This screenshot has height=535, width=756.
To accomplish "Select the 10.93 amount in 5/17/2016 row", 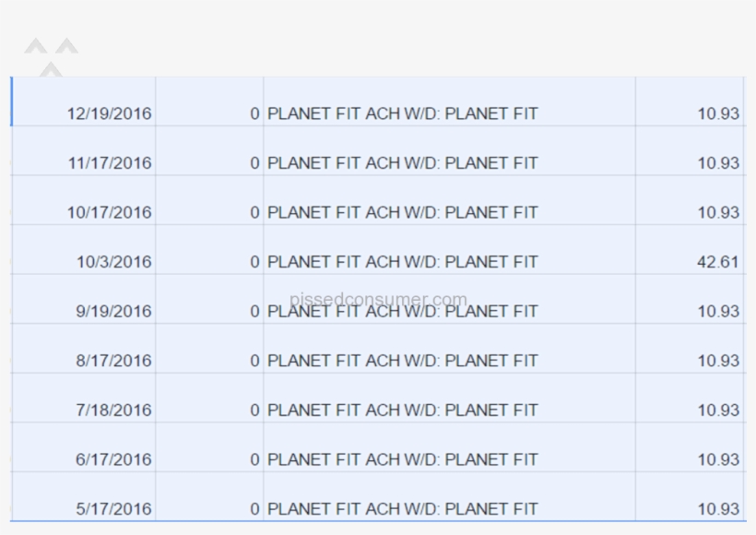I will click(x=717, y=509).
